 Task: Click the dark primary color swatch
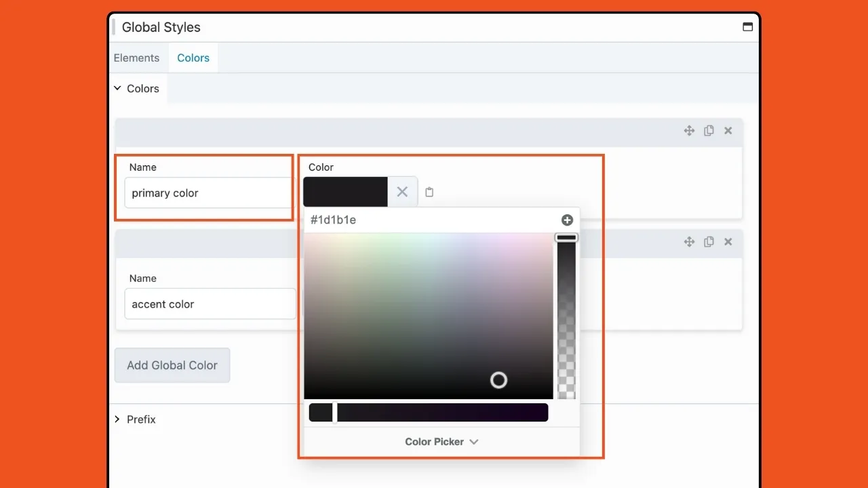(x=345, y=192)
